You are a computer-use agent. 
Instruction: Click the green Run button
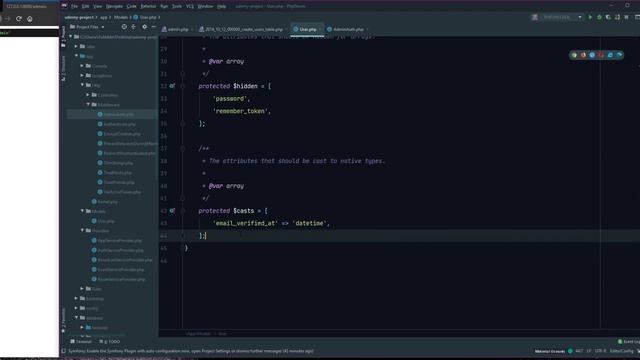pyautogui.click(x=590, y=17)
